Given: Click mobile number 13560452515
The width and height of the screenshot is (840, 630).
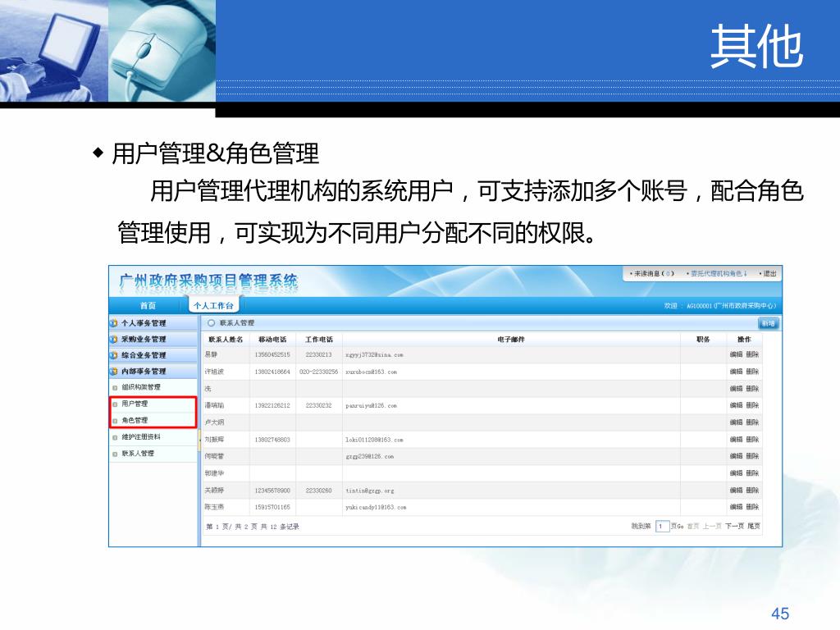Looking at the screenshot, I should point(272,354).
